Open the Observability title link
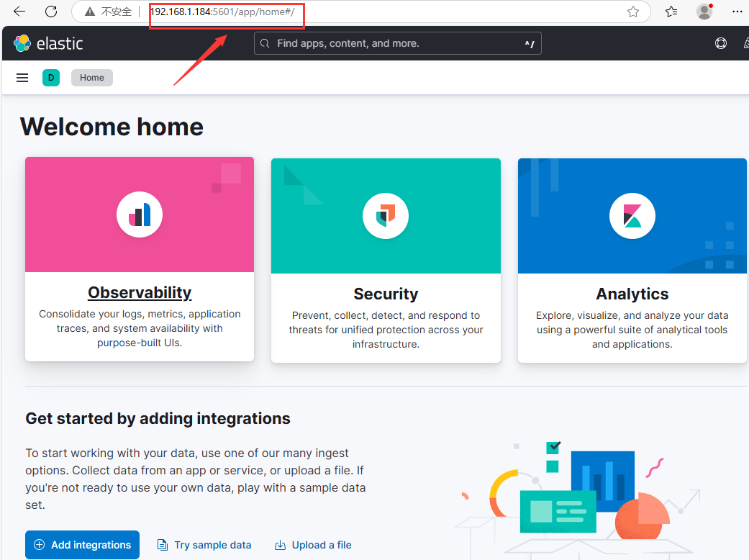Screen dimensions: 749x560 140,292
